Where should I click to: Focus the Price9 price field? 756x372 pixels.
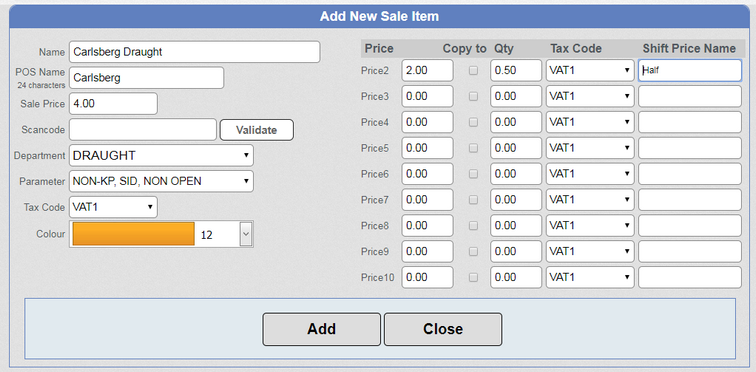point(427,252)
